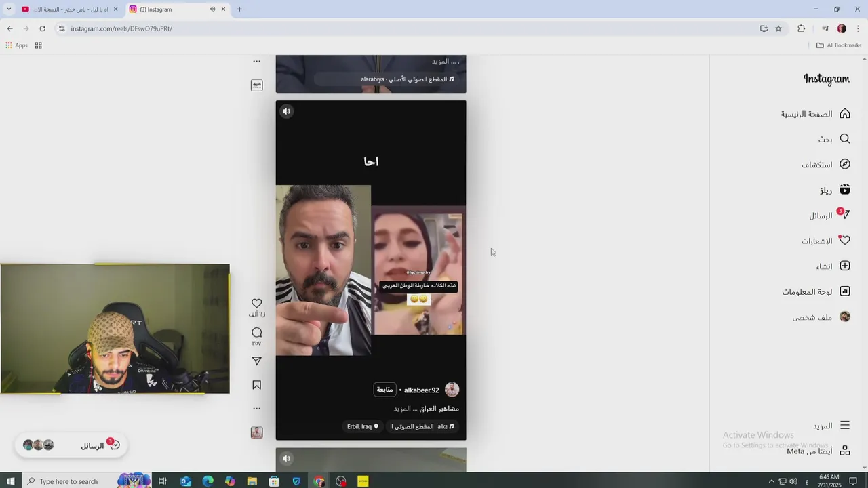Bookmark this page with the star icon
This screenshot has height=488, width=868.
778,28
